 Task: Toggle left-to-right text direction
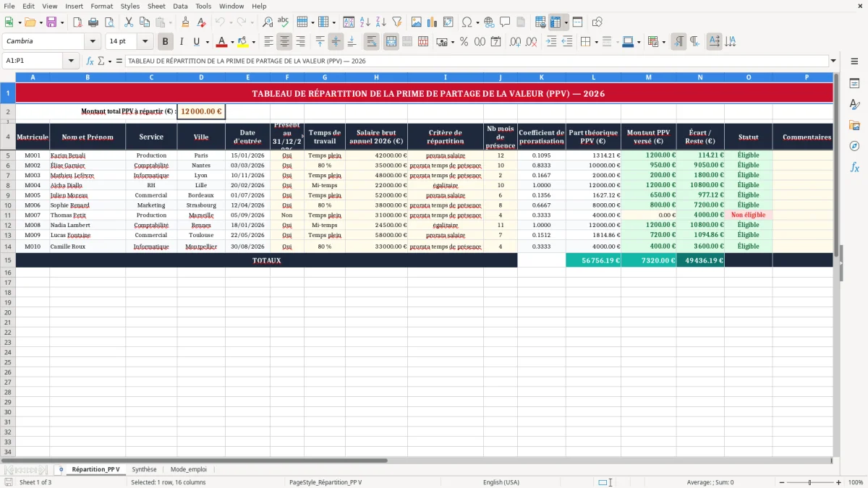click(x=678, y=42)
